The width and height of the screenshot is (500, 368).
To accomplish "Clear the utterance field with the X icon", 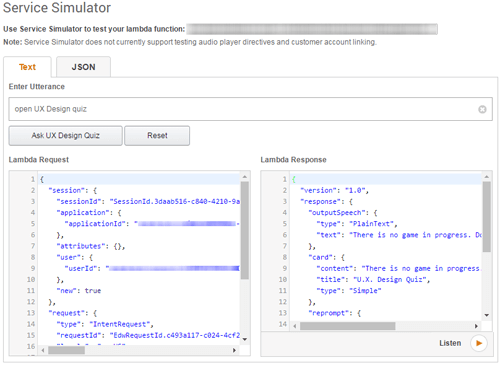I will (482, 109).
